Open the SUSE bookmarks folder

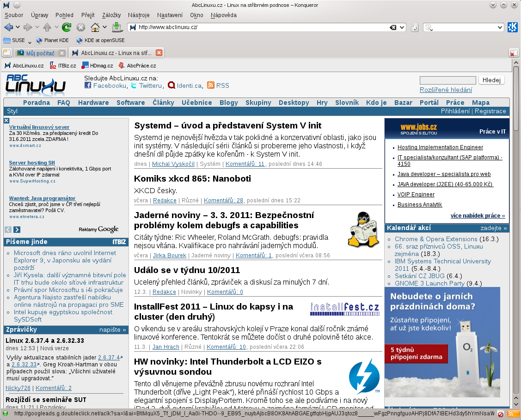pos(14,40)
